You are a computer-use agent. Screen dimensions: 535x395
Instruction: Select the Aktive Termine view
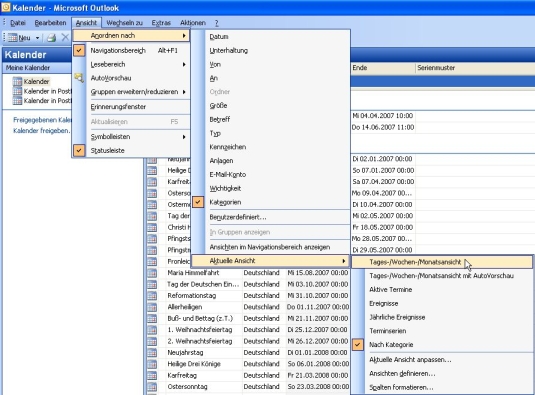point(442,290)
